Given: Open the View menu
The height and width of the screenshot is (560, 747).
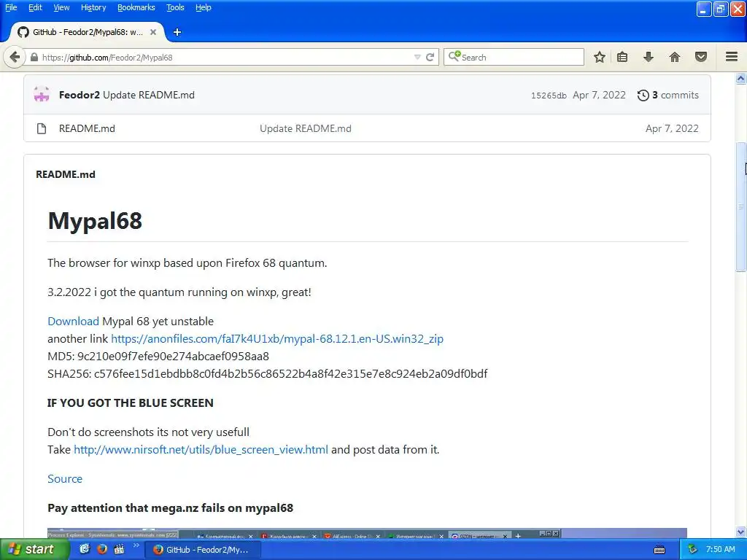Looking at the screenshot, I should coord(61,7).
